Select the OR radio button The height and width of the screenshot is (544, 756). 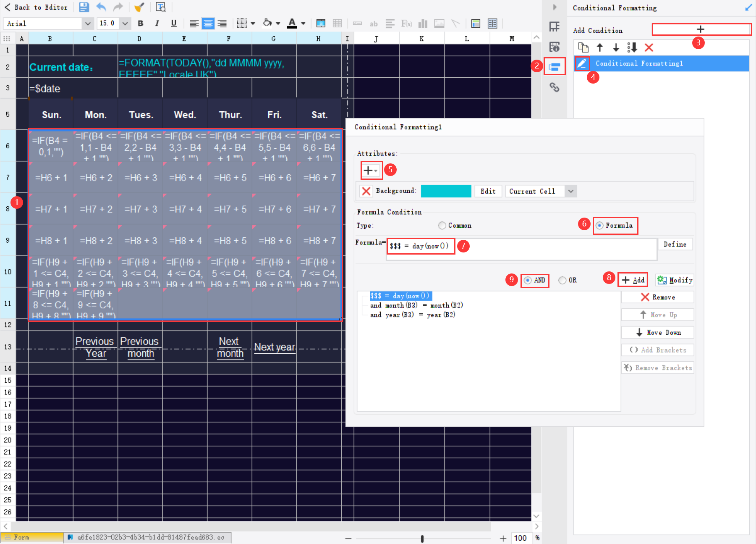562,280
